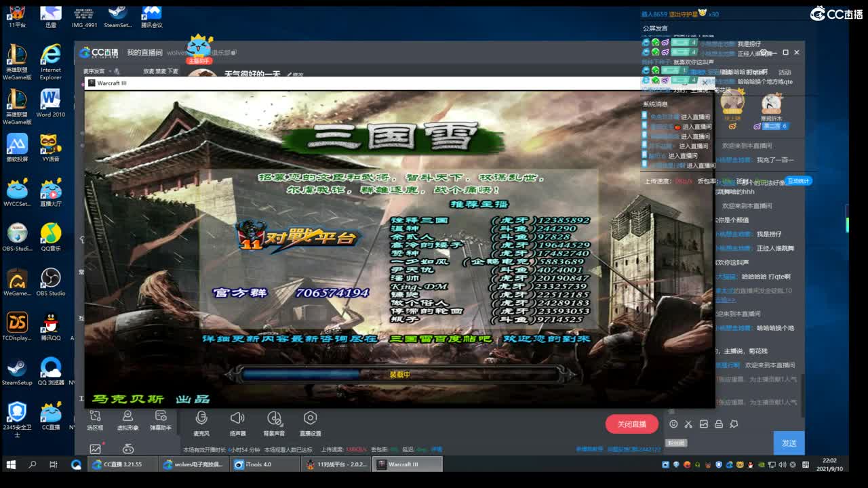Open the game controller icon in CC toolbar
This screenshot has height=488, width=868.
[128, 449]
